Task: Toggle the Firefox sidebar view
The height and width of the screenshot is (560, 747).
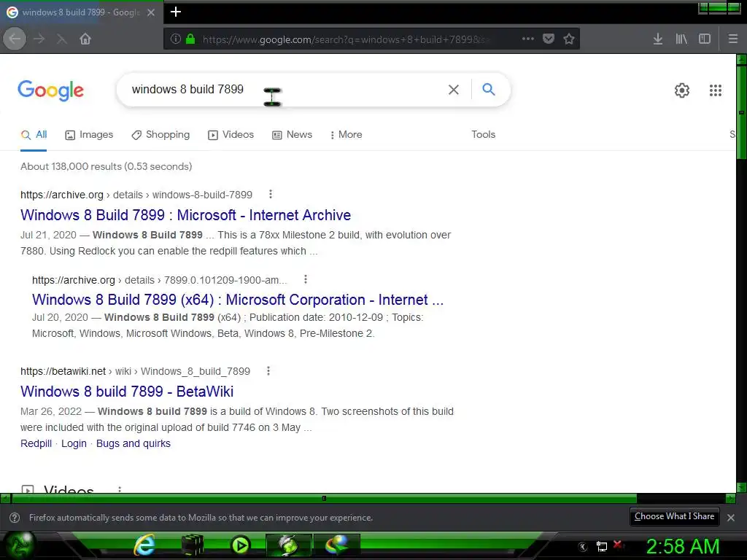Action: pyautogui.click(x=705, y=39)
